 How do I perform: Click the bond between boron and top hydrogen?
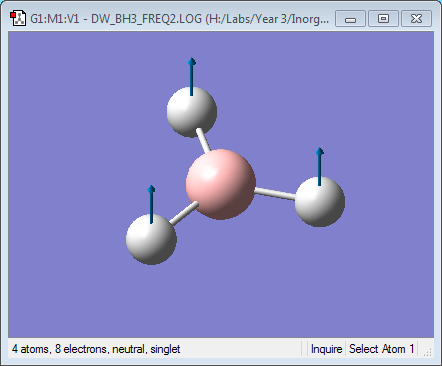click(x=203, y=141)
